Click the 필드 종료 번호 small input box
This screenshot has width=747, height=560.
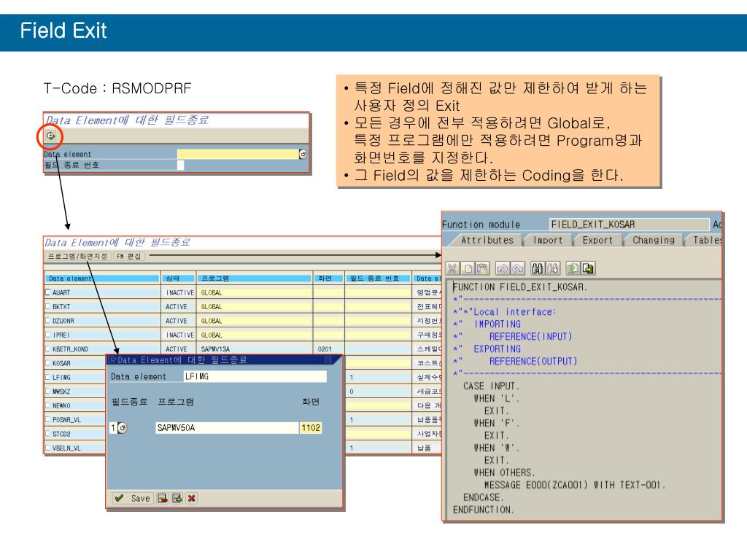pos(181,165)
